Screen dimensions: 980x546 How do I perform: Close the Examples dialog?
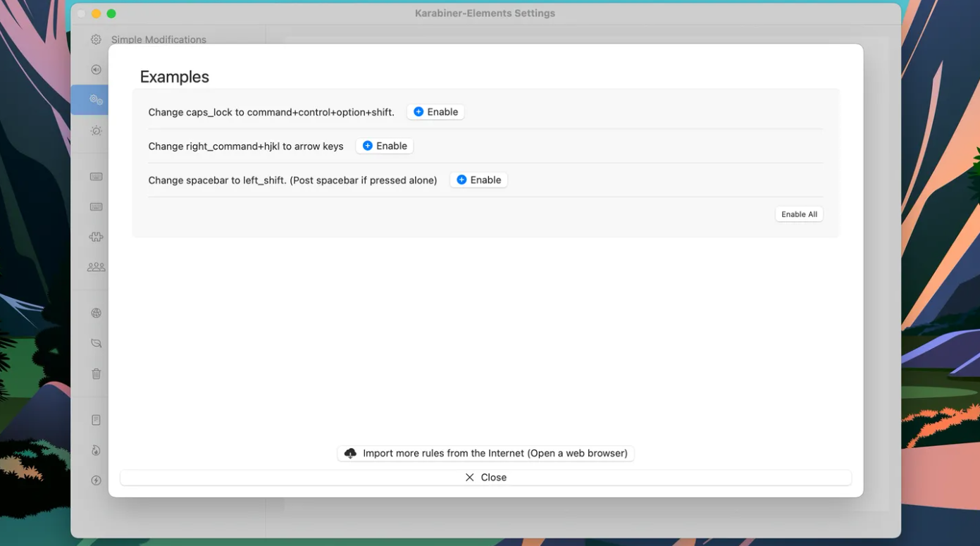[x=485, y=478]
